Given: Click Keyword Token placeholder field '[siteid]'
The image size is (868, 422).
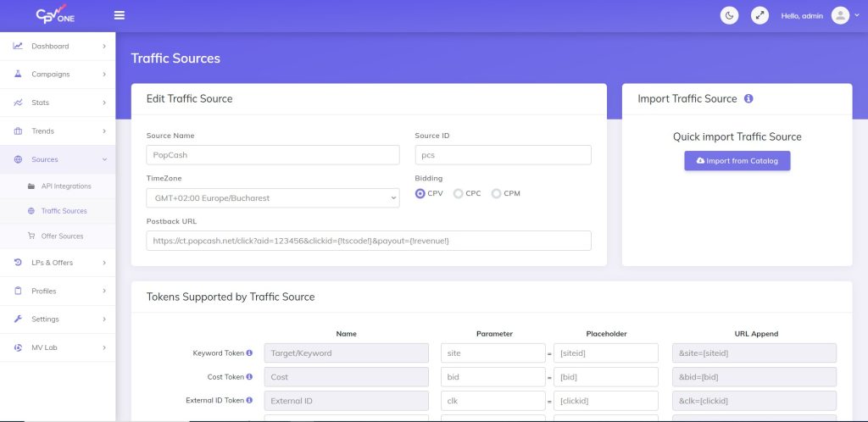Looking at the screenshot, I should [605, 353].
